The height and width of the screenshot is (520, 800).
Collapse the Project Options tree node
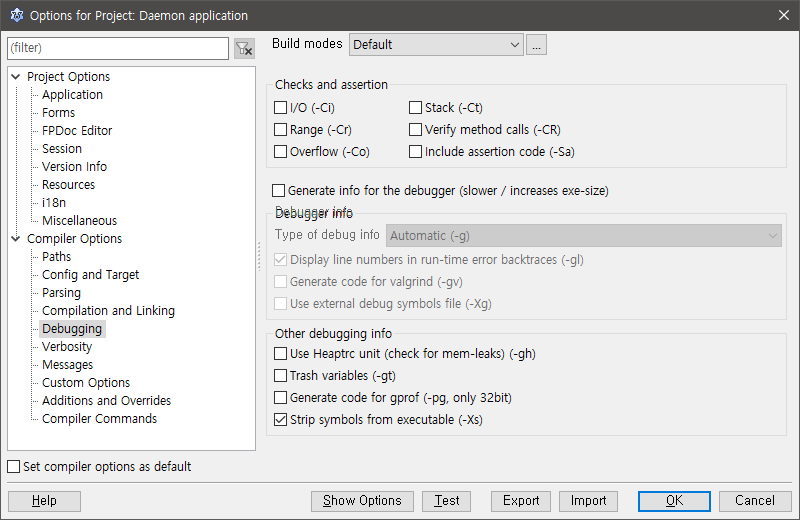point(16,77)
